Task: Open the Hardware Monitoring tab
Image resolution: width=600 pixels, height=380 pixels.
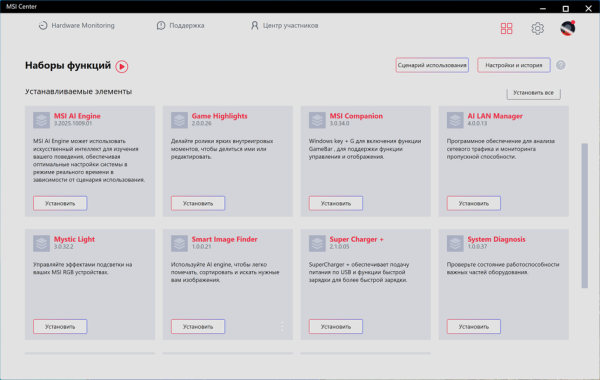Action: (x=77, y=26)
